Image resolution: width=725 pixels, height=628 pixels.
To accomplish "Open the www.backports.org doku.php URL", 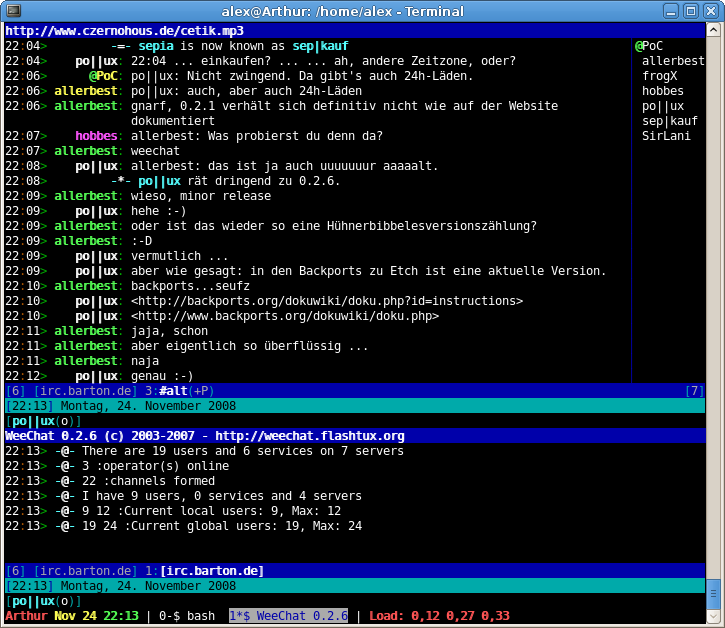I will pos(285,316).
